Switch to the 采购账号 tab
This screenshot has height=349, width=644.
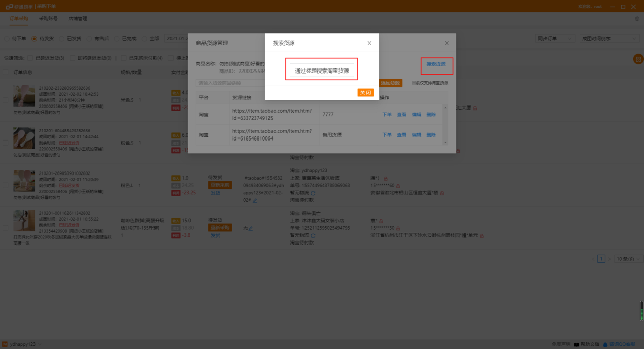[48, 18]
